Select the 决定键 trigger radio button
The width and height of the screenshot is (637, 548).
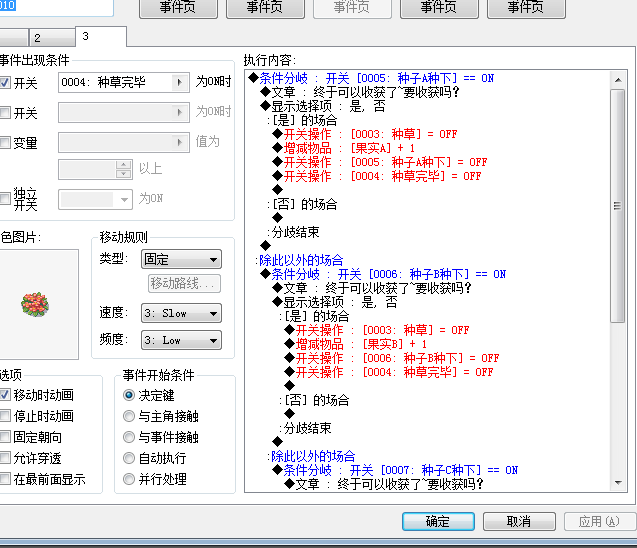(x=129, y=395)
